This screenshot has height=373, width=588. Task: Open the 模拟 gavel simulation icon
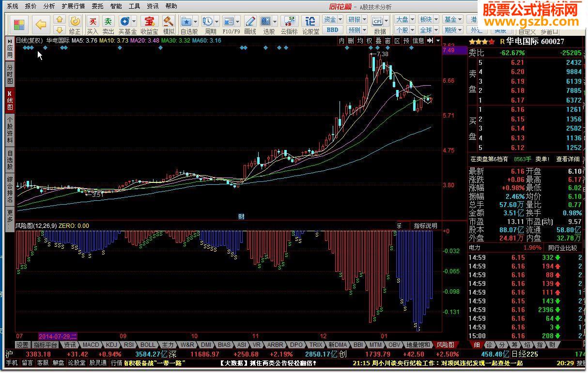click(x=169, y=25)
